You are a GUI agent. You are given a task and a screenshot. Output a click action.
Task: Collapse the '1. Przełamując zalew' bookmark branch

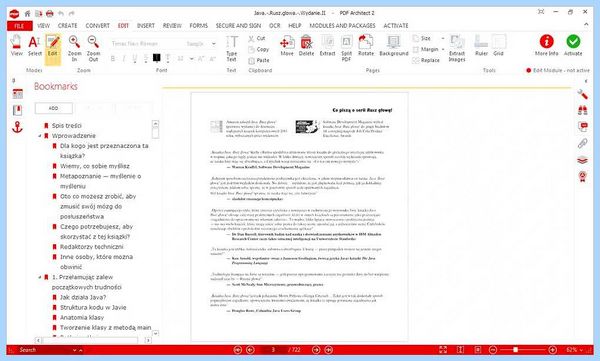point(40,277)
